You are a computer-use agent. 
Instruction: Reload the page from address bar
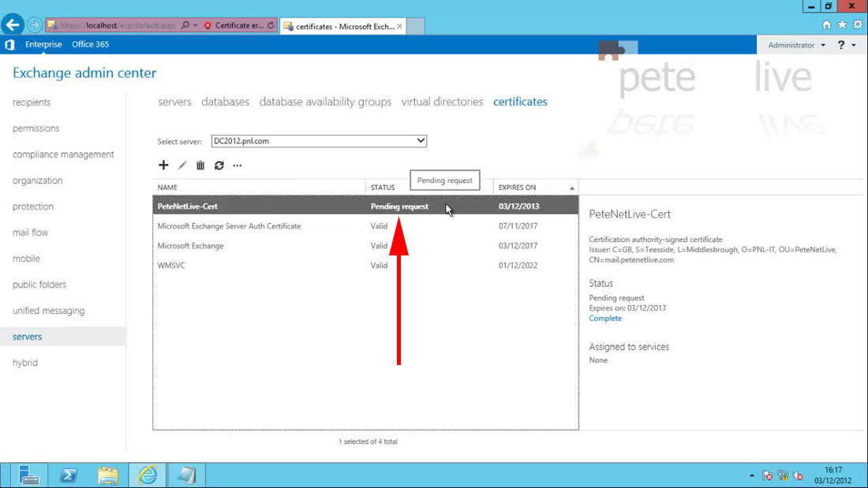[x=271, y=25]
